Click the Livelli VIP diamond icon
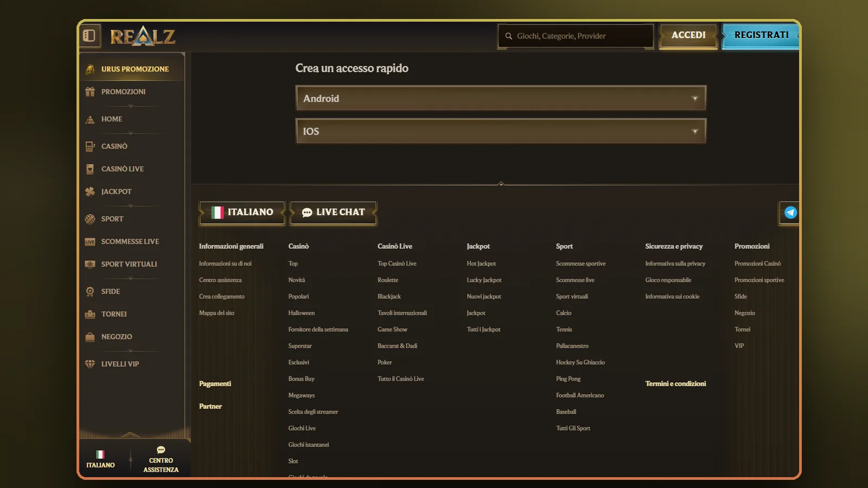This screenshot has height=488, width=868. [x=90, y=364]
